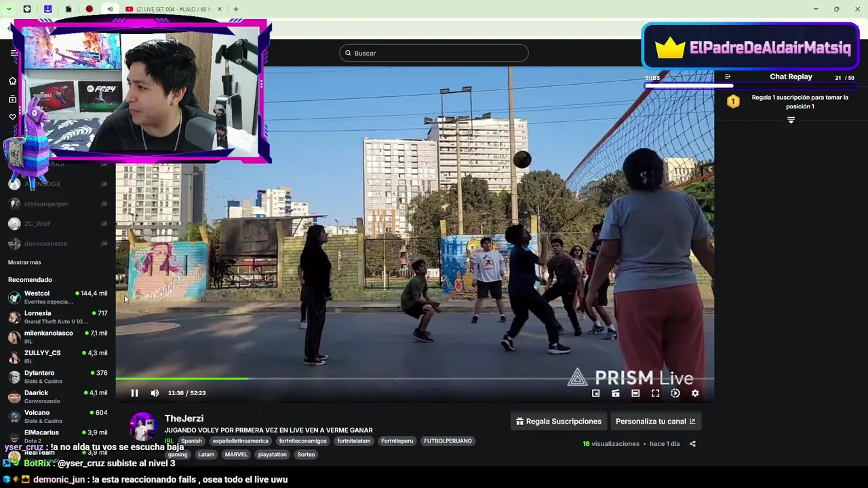Click the Buscar search field
Viewport: 868px width, 488px height.
pyautogui.click(x=434, y=53)
